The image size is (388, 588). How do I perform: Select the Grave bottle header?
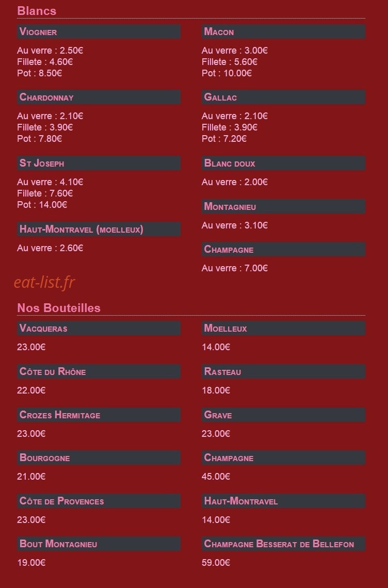283,415
